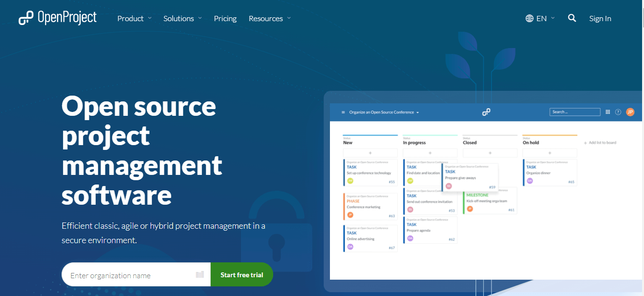Open the modules grid icon in the board preview
The image size is (644, 296).
[608, 112]
